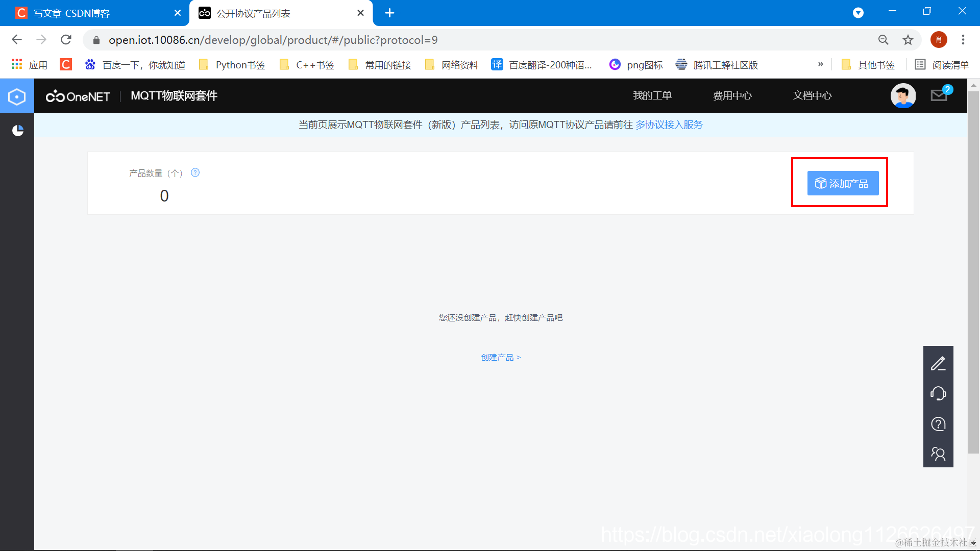Click the floating help question circle icon
The width and height of the screenshot is (980, 551).
[x=938, y=424]
